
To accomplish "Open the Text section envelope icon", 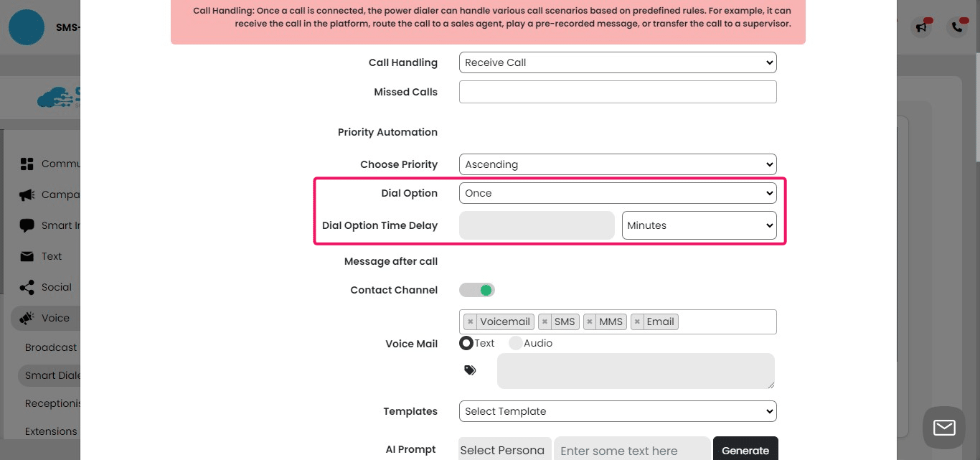I will click(28, 256).
